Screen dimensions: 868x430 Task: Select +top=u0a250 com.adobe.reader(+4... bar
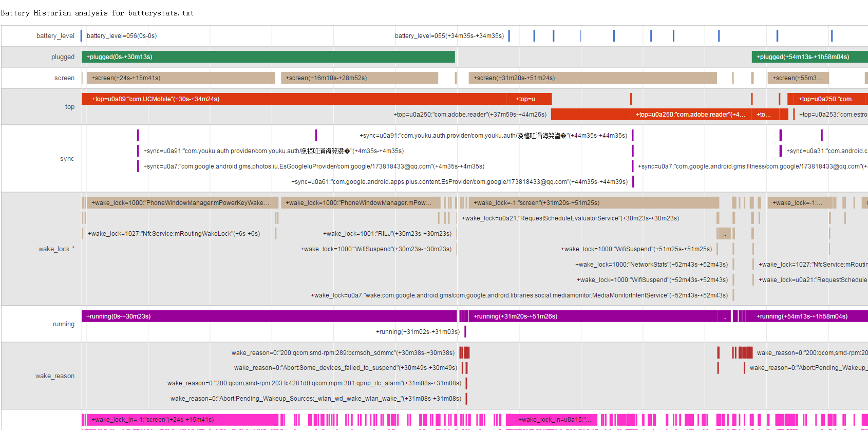[691, 115]
